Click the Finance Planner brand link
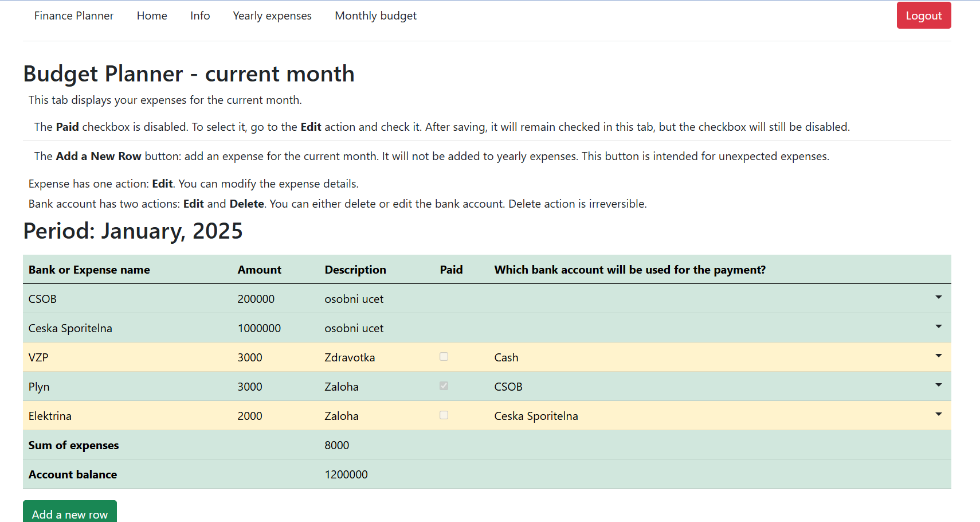The image size is (980, 522). [x=74, y=16]
